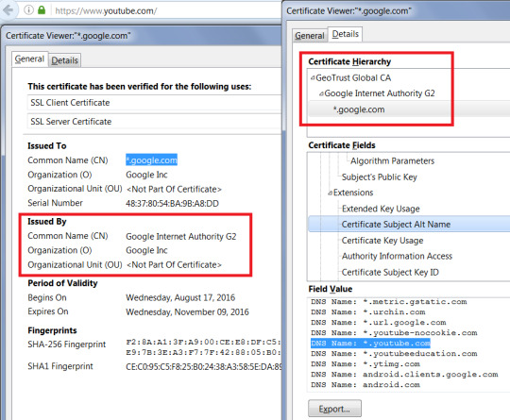The image size is (510, 420).
Task: Click the browser back arrow button
Action: click(8, 10)
